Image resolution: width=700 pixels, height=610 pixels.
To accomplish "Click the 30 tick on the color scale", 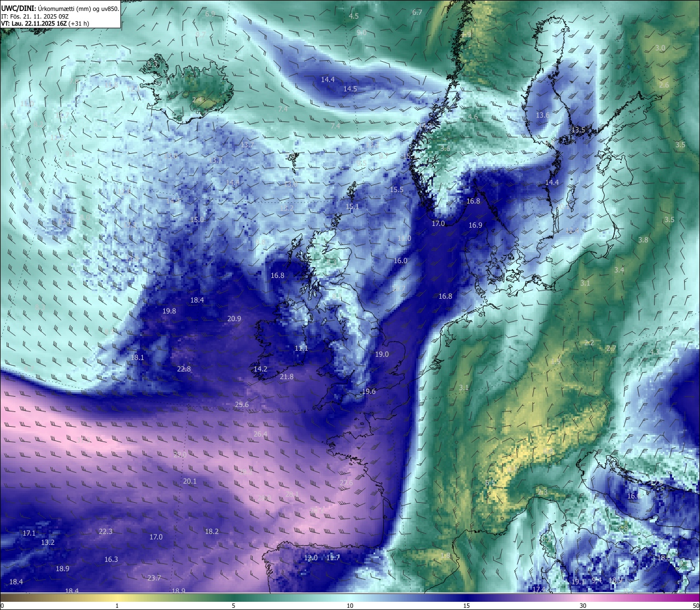I will [583, 606].
